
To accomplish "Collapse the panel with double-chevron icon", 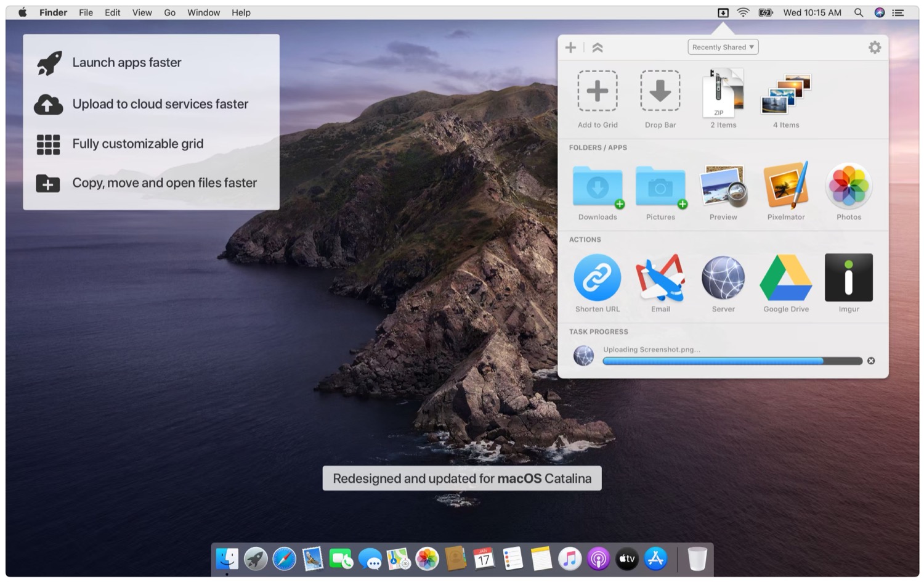I will (x=597, y=47).
